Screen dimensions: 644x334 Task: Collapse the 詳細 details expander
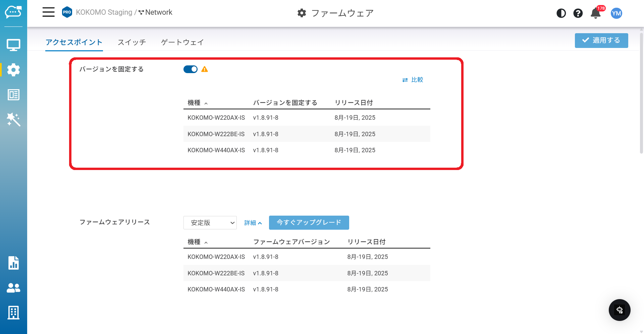(x=253, y=223)
